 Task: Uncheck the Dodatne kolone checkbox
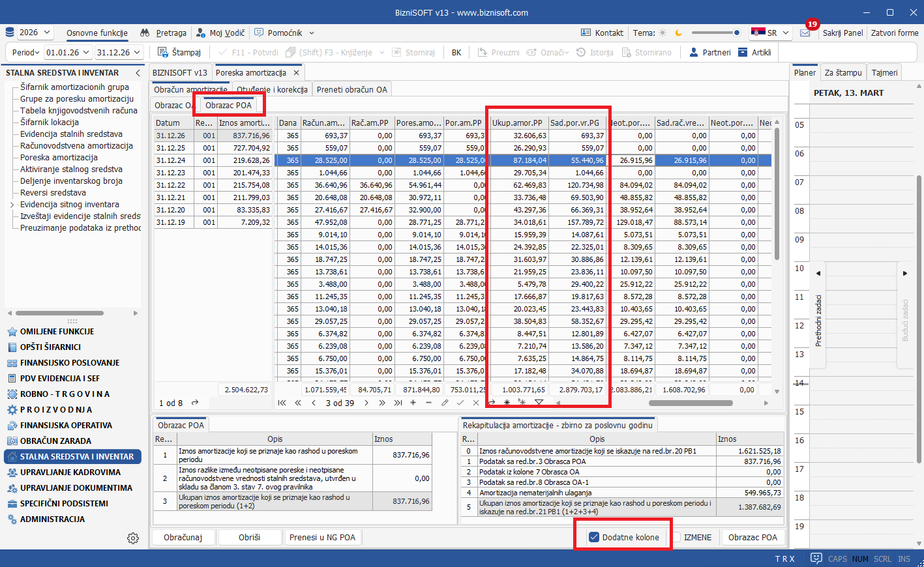point(594,537)
